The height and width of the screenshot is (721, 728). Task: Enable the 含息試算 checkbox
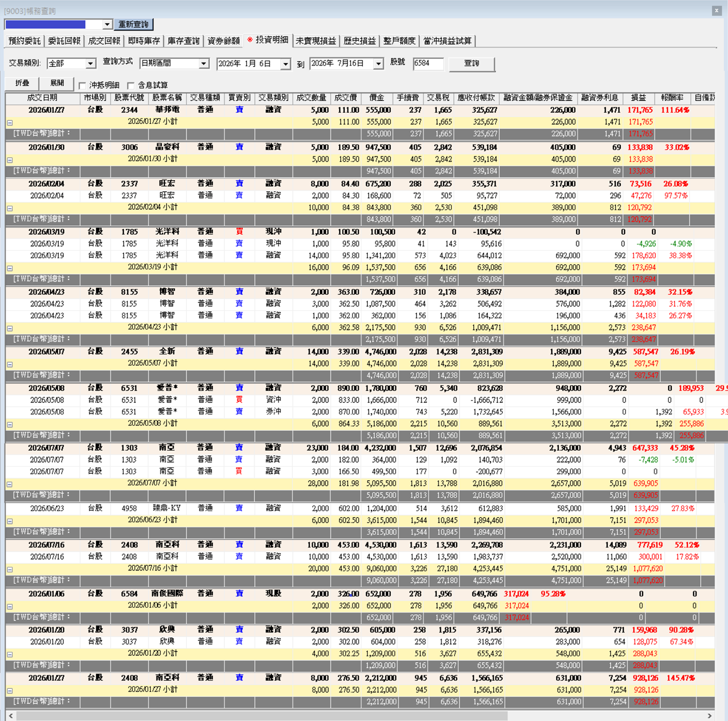pos(131,85)
